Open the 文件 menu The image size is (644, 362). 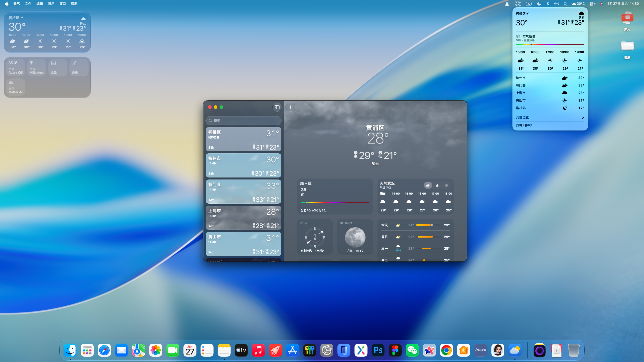28,4
